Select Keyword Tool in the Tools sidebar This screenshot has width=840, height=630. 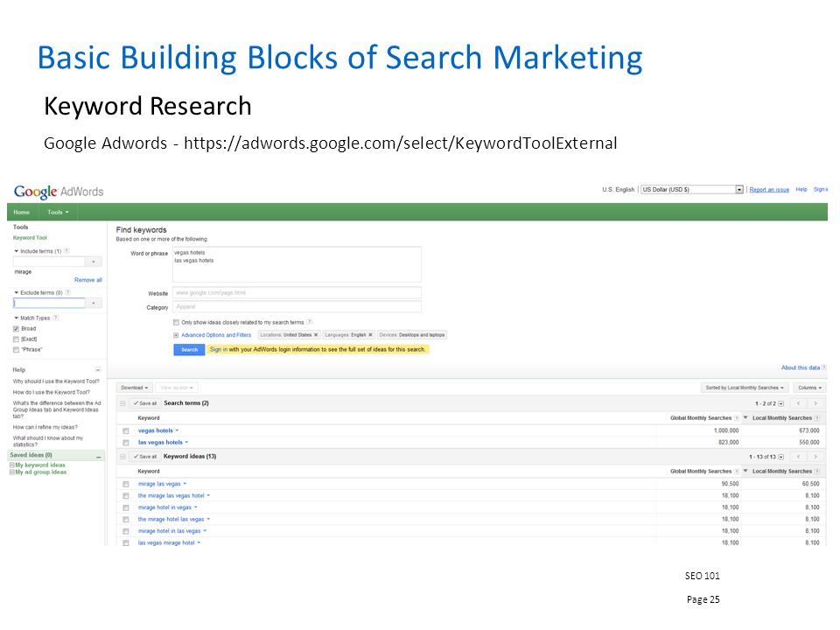point(30,238)
